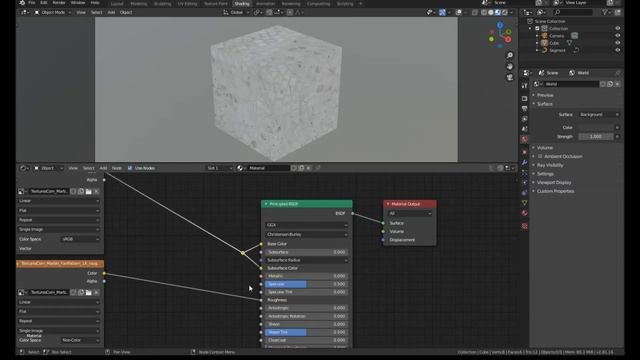Hide the Camera object in outliner
The image size is (640, 360).
[x=617, y=36]
